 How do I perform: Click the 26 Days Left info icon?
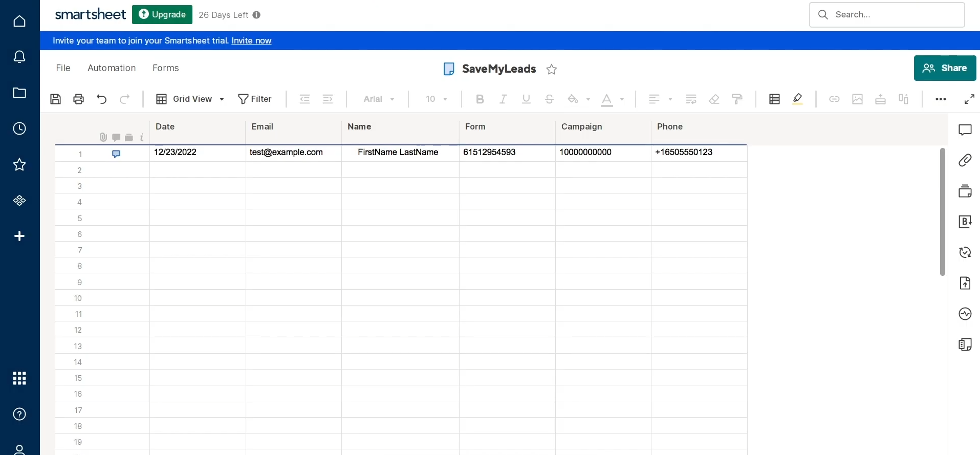coord(256,15)
